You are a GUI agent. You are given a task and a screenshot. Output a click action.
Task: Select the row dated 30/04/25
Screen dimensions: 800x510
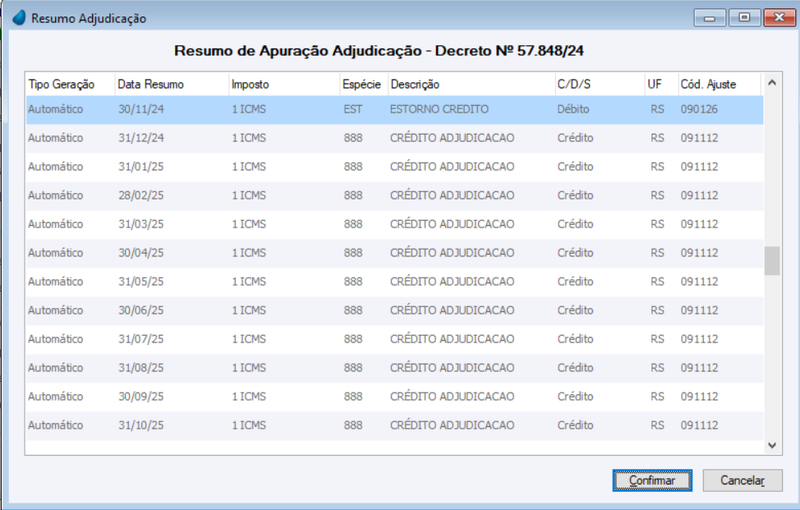(394, 253)
